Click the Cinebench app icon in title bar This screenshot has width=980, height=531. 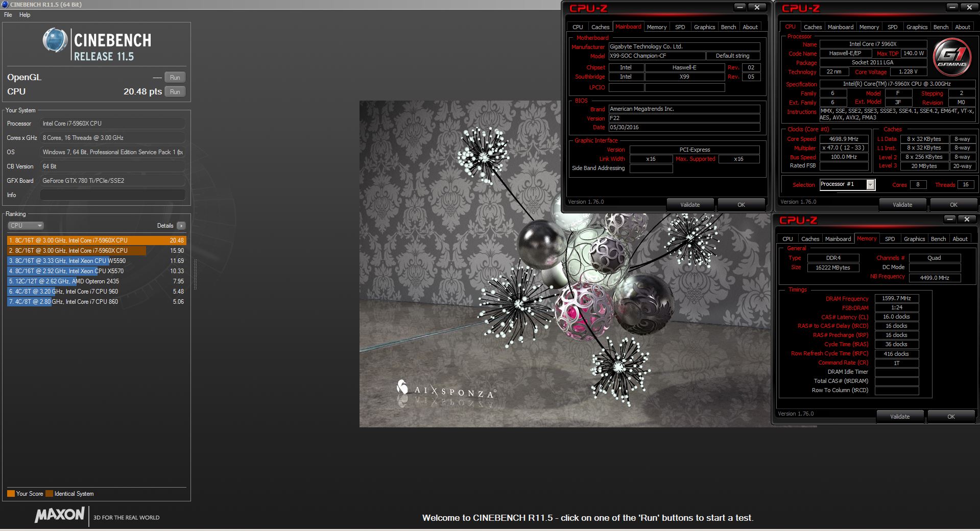pyautogui.click(x=5, y=5)
